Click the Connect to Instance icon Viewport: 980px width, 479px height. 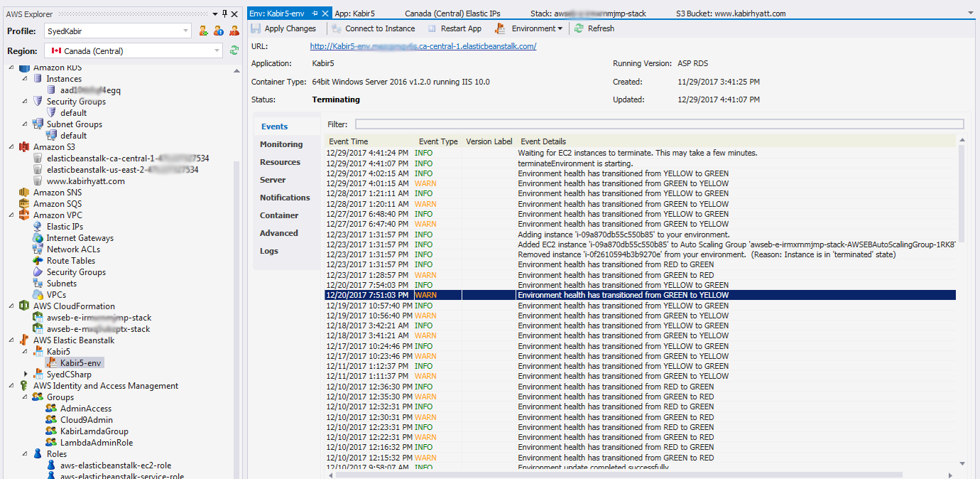click(x=337, y=28)
